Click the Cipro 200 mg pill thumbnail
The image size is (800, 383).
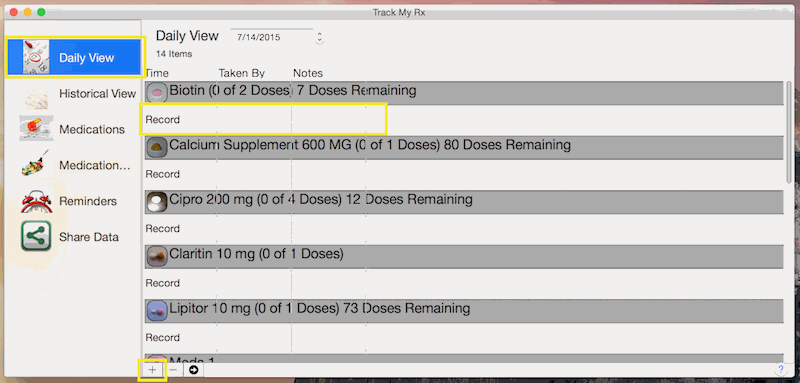(157, 201)
